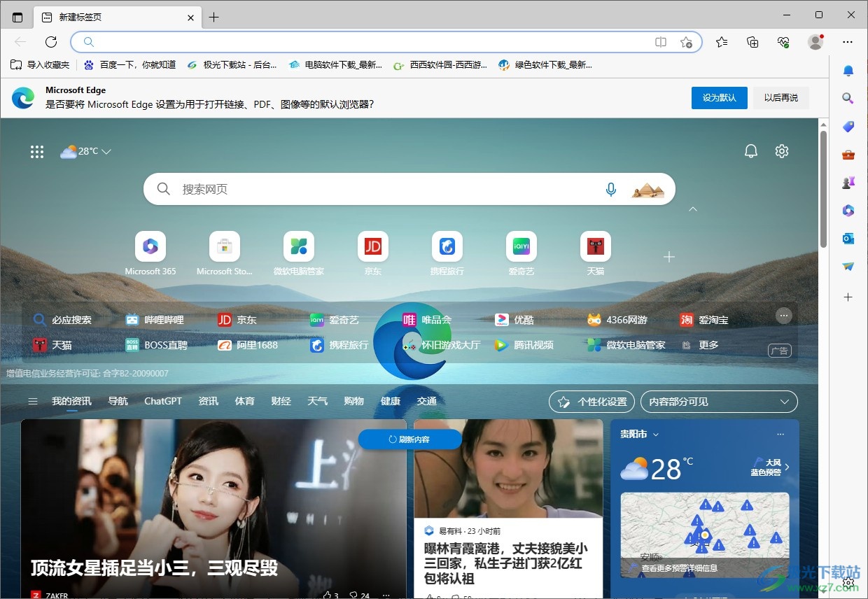Open Browser essentials heart icon
The height and width of the screenshot is (599, 868).
pos(783,42)
